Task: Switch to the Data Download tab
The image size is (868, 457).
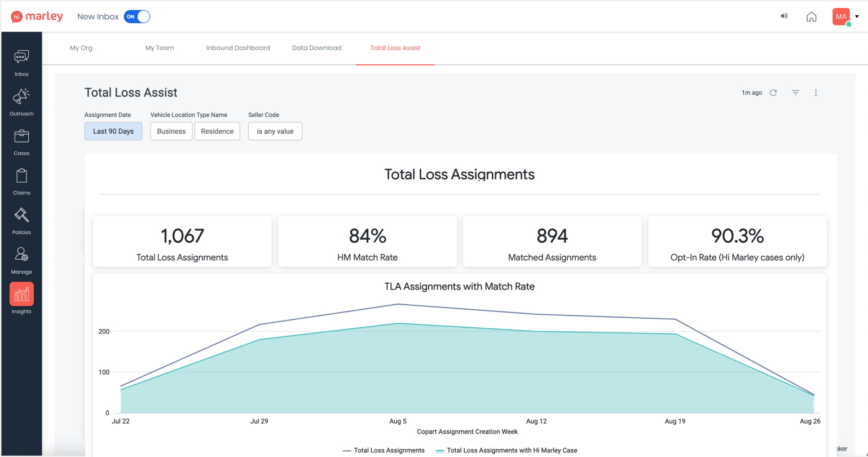Action: pyautogui.click(x=316, y=48)
